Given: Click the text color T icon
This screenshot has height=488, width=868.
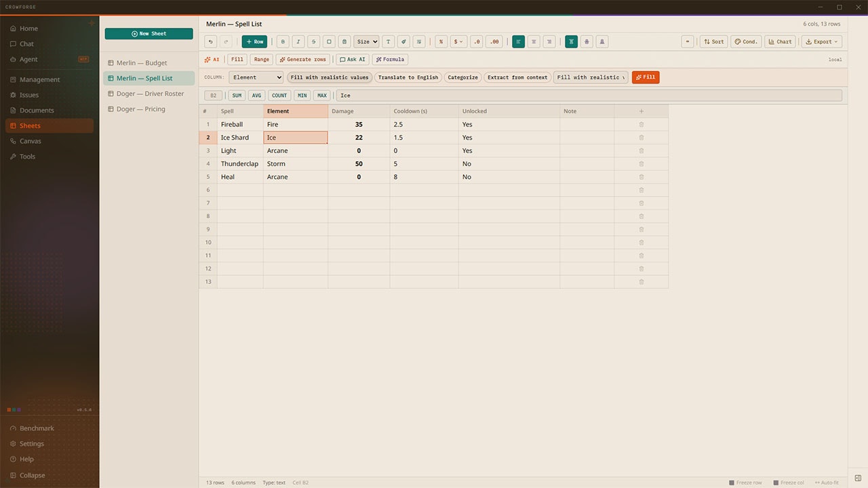Looking at the screenshot, I should pyautogui.click(x=389, y=41).
